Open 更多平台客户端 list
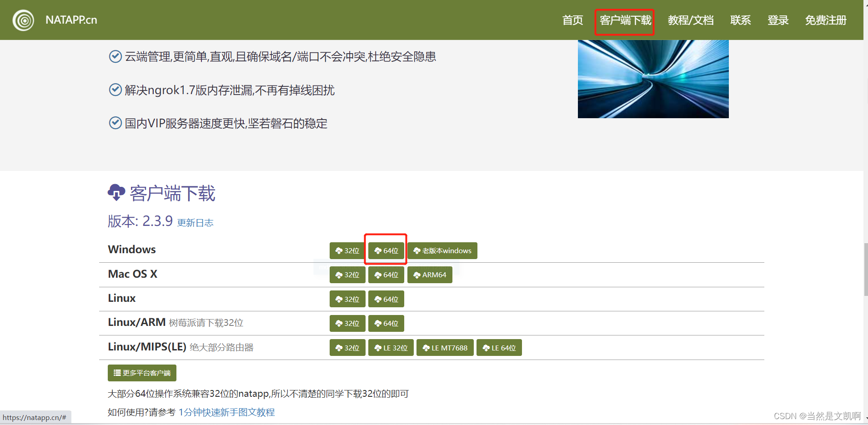 point(141,373)
